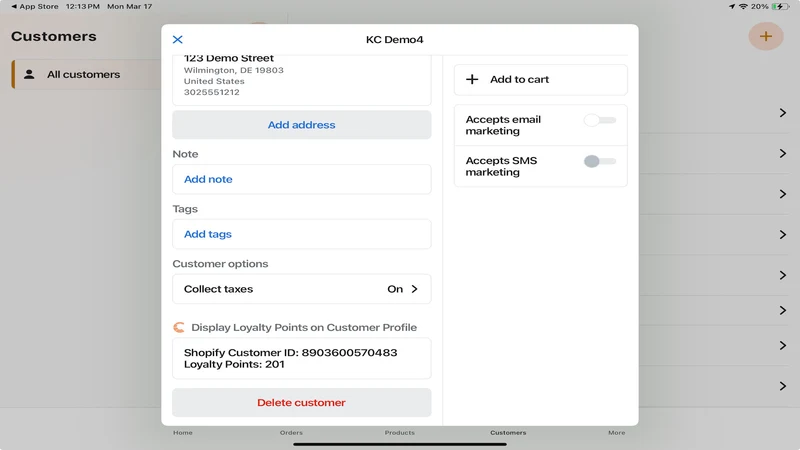Toggle Accepts email marketing switch
This screenshot has width=800, height=450.
coord(600,120)
